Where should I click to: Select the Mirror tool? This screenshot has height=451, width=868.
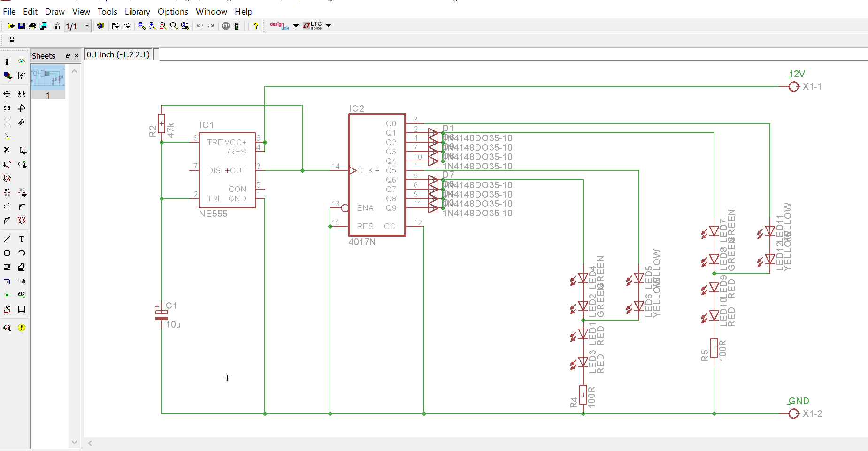point(7,108)
